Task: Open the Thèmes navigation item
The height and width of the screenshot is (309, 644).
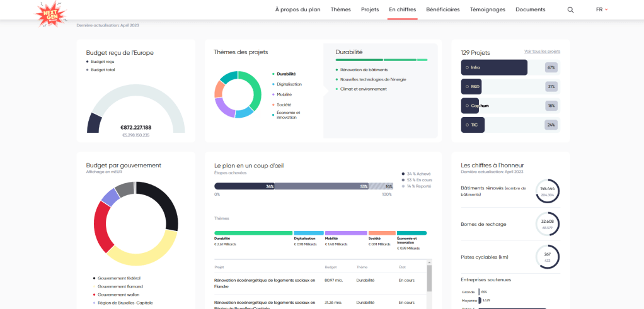Action: pos(340,9)
